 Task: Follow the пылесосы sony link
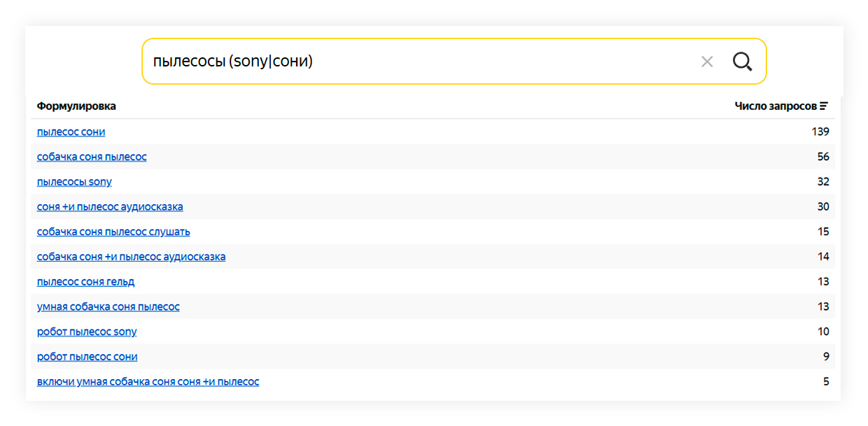(x=74, y=182)
